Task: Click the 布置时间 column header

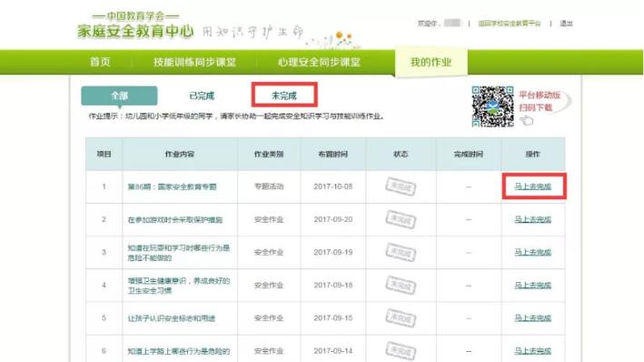Action: click(333, 155)
